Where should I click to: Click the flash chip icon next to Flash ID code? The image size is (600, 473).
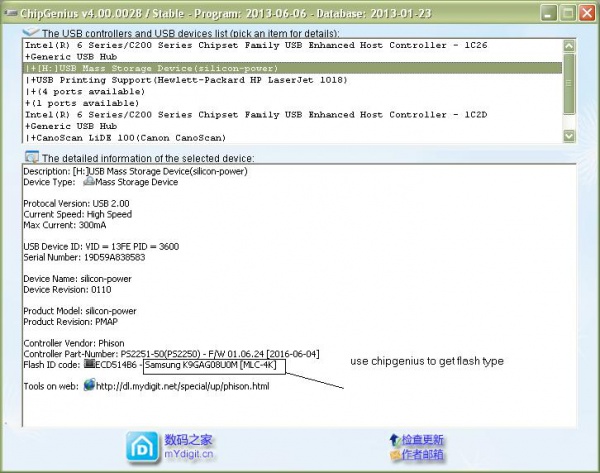coord(89,364)
